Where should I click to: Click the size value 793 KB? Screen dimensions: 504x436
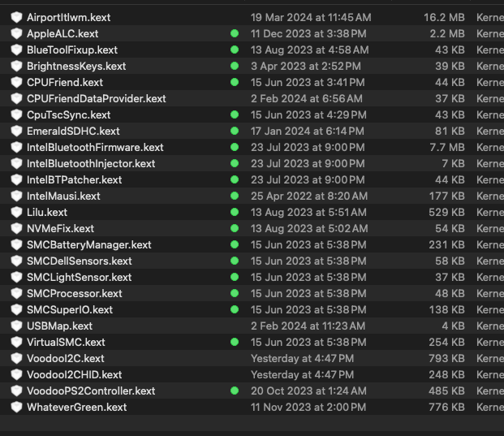pos(446,358)
